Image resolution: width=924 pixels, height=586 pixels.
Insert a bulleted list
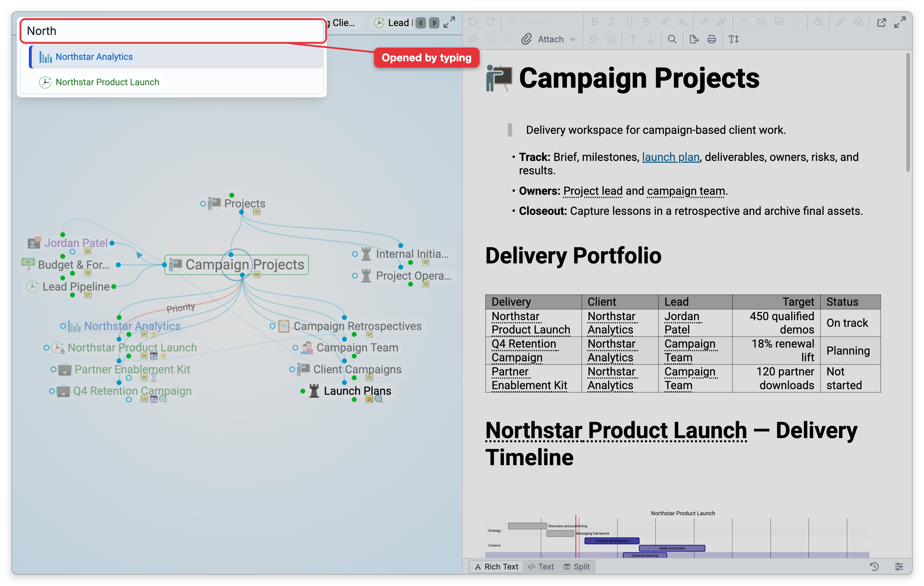[743, 21]
